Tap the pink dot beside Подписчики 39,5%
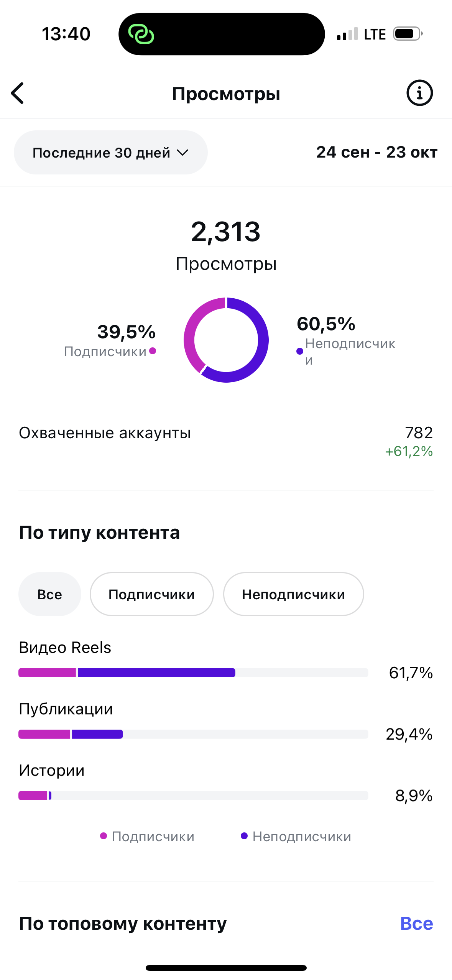Image resolution: width=452 pixels, height=980 pixels. pos(153,350)
